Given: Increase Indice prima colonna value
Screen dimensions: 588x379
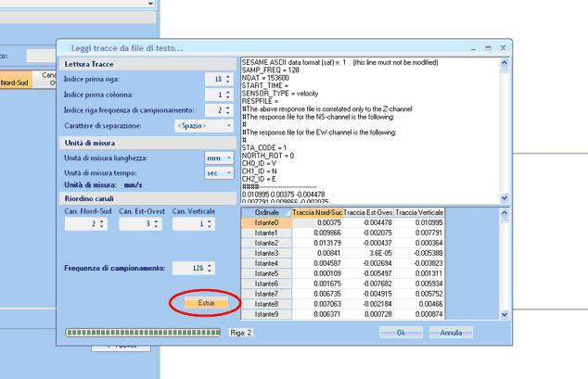Looking at the screenshot, I should point(227,92).
